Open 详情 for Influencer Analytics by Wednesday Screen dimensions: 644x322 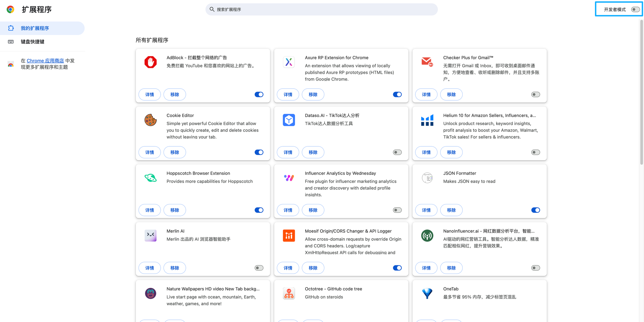[x=288, y=210]
